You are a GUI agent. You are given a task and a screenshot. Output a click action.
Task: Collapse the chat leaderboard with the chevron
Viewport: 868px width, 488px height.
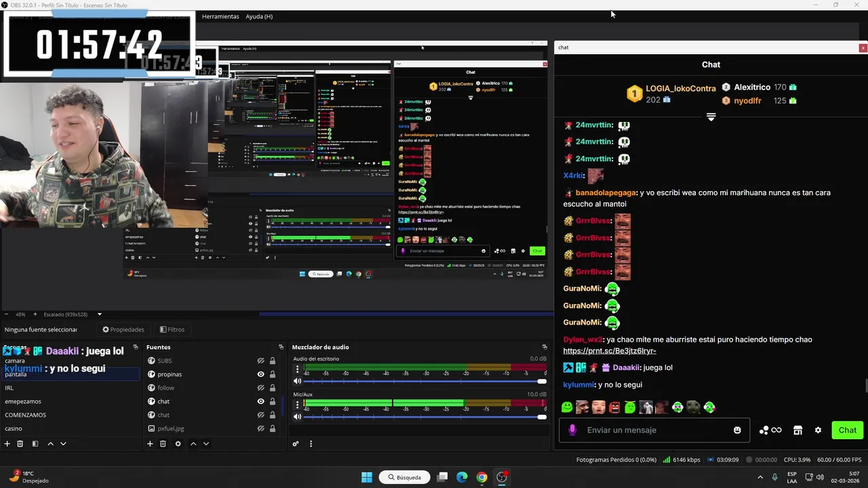(711, 117)
